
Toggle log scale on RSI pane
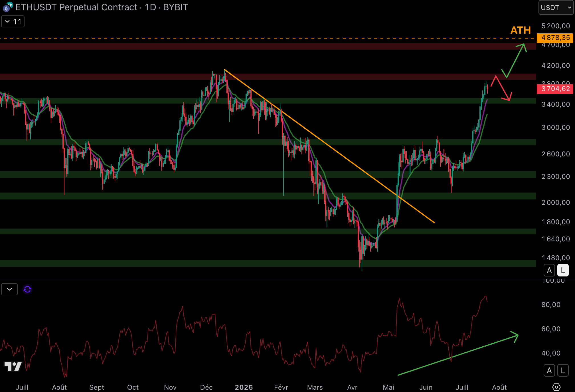563,370
